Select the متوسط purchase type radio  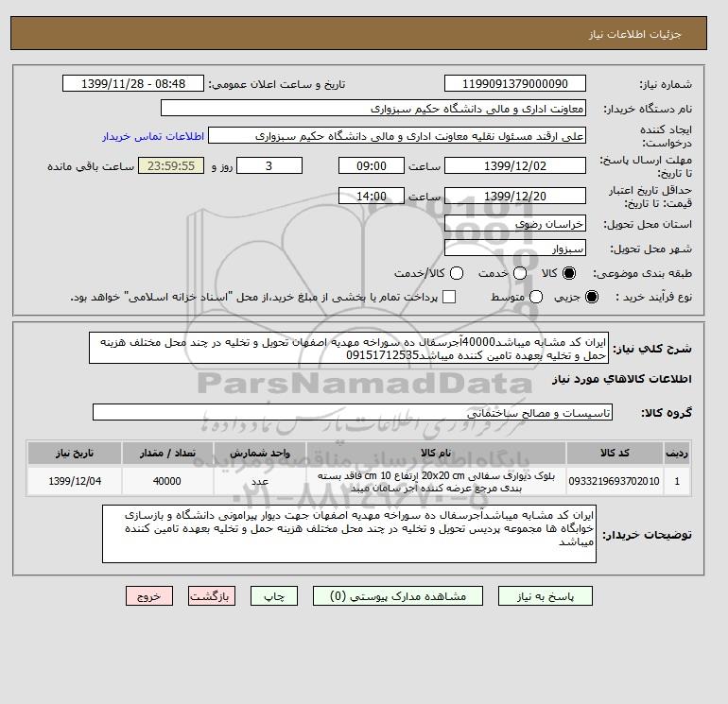point(536,297)
